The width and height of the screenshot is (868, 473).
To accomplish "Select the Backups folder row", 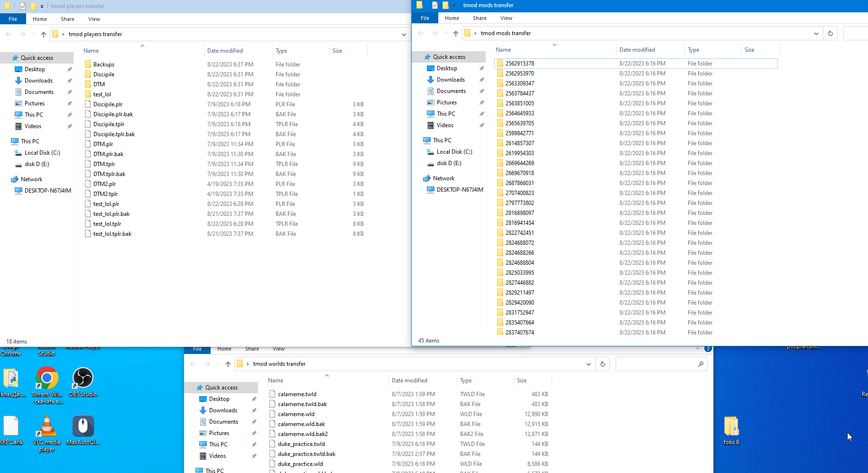I will (x=225, y=65).
